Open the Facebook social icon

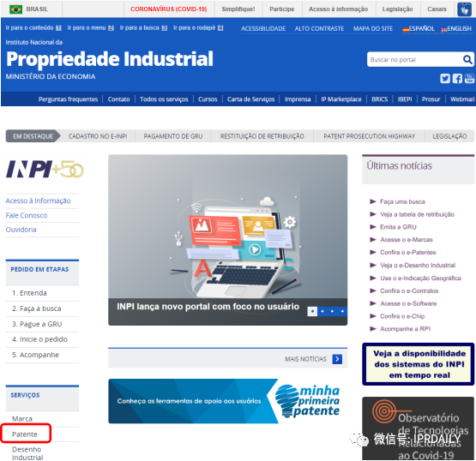pyautogui.click(x=457, y=79)
